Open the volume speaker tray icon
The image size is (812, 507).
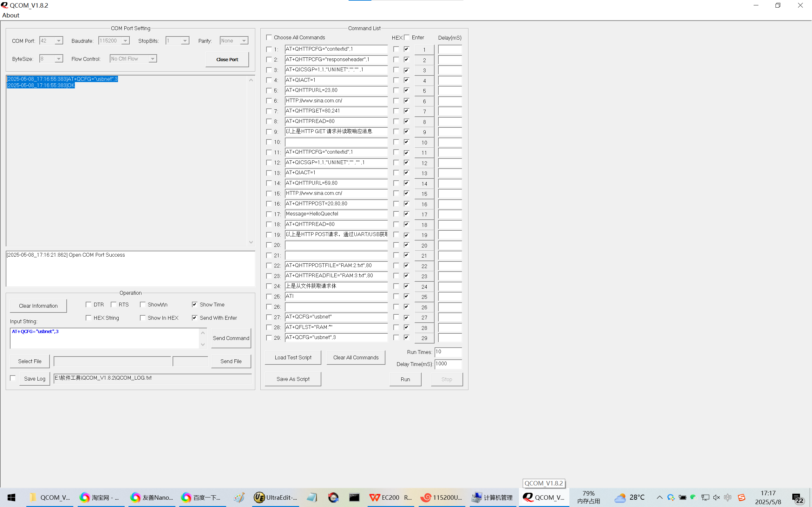click(717, 497)
